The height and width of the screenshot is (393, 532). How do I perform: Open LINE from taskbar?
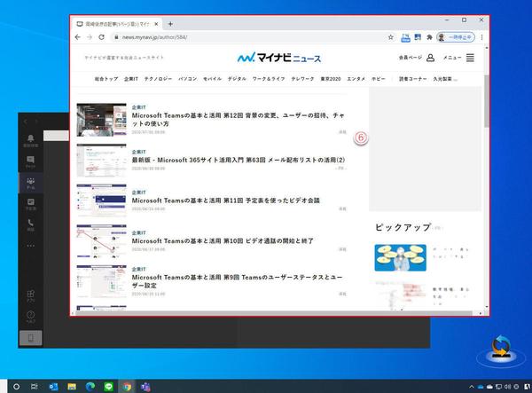(108, 387)
